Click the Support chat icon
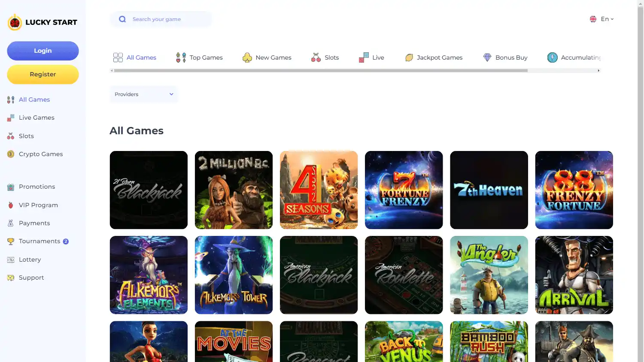Screen dimensions: 644x362 [11, 278]
